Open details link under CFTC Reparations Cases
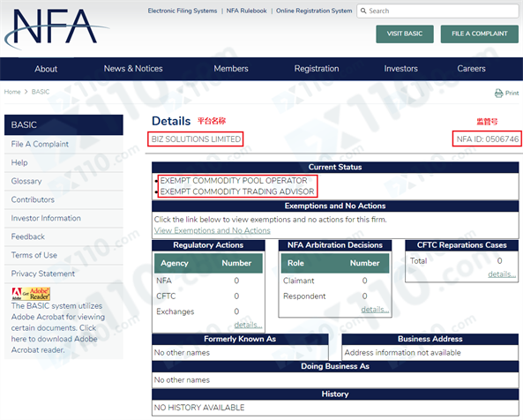 coord(502,274)
